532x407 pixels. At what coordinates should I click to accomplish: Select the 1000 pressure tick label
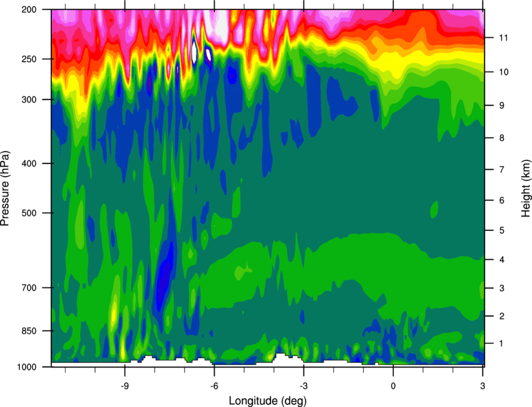27,367
